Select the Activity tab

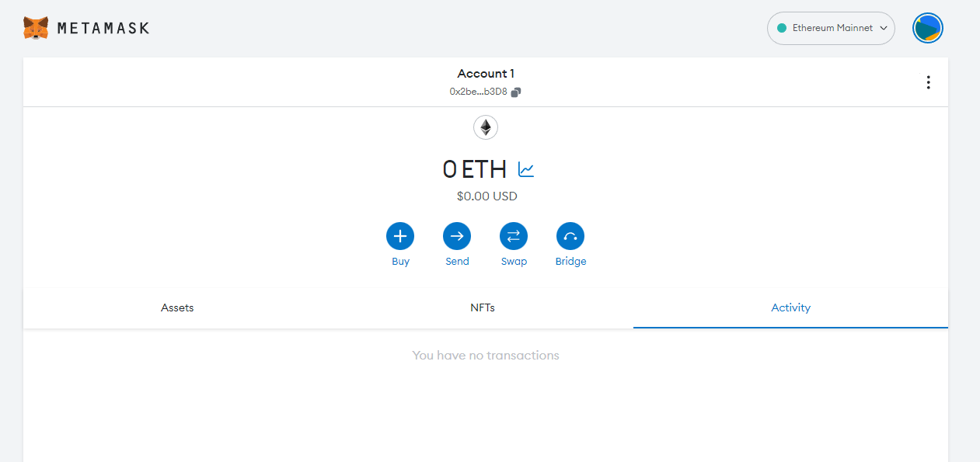point(790,307)
